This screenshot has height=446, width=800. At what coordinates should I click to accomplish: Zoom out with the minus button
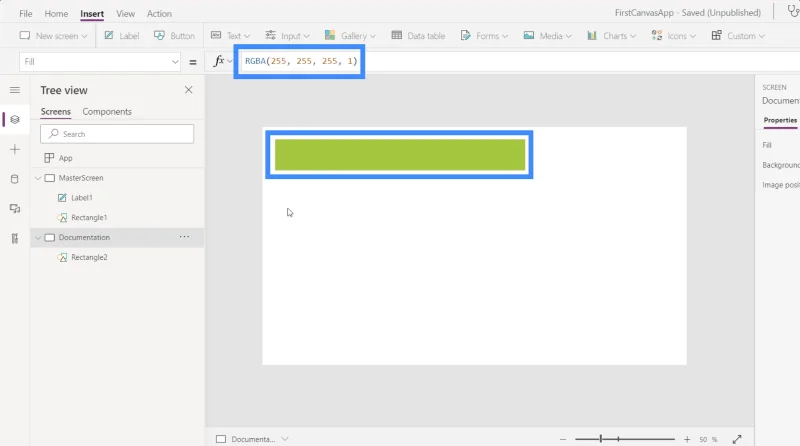point(563,439)
